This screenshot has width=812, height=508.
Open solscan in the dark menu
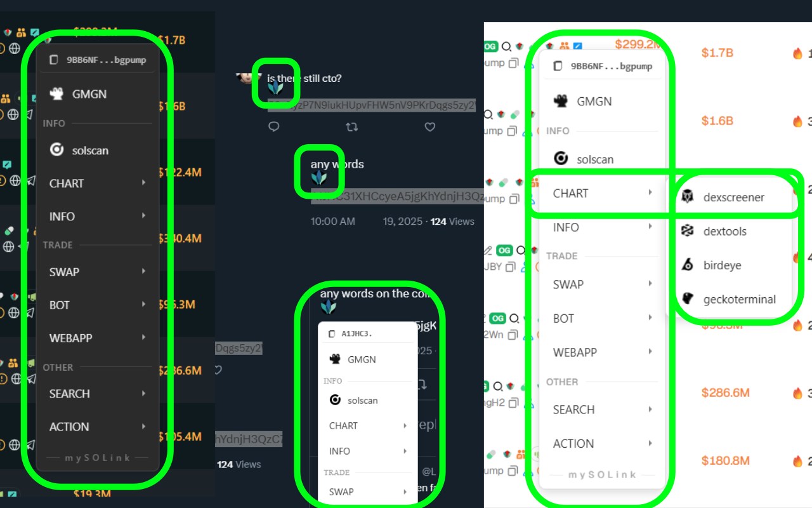point(98,150)
